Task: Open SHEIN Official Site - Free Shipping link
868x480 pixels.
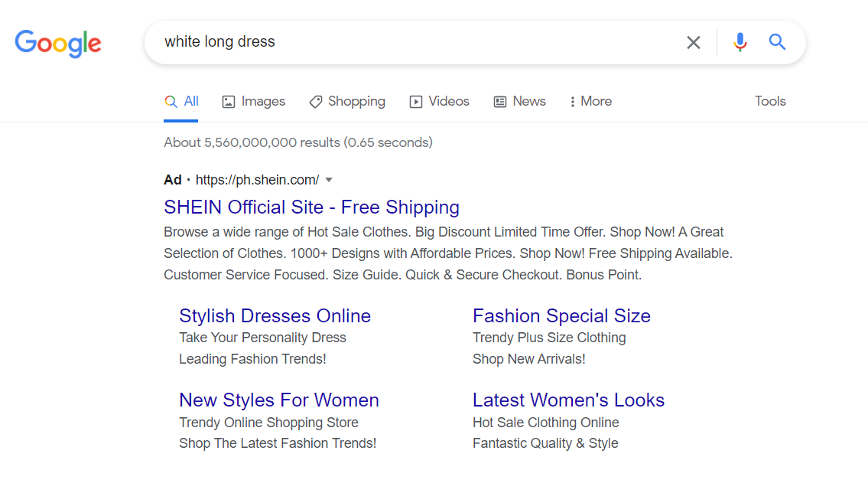Action: [x=312, y=207]
